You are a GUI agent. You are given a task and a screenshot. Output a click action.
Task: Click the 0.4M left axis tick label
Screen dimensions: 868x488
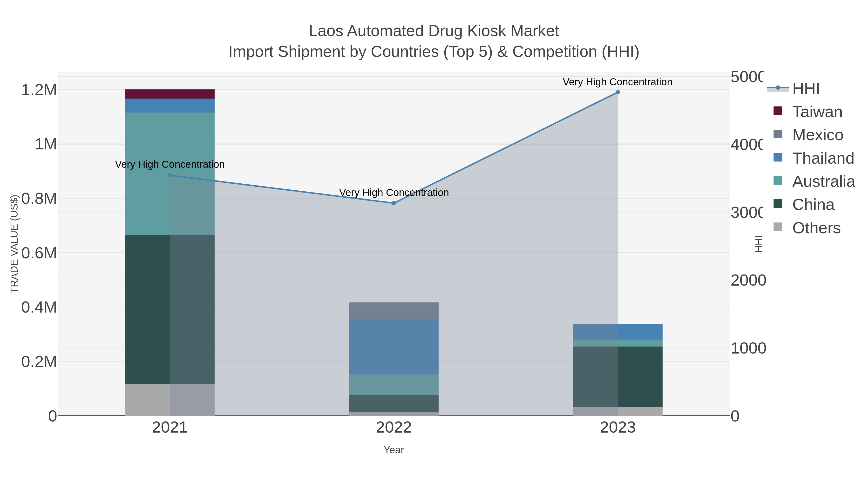[39, 307]
